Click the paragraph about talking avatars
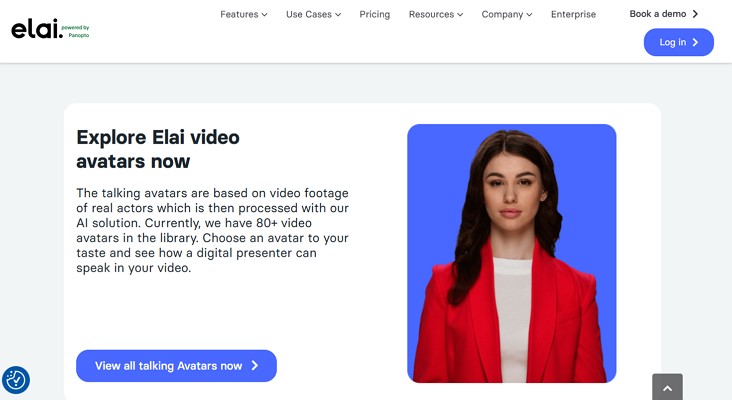This screenshot has width=732, height=400. pyautogui.click(x=212, y=231)
